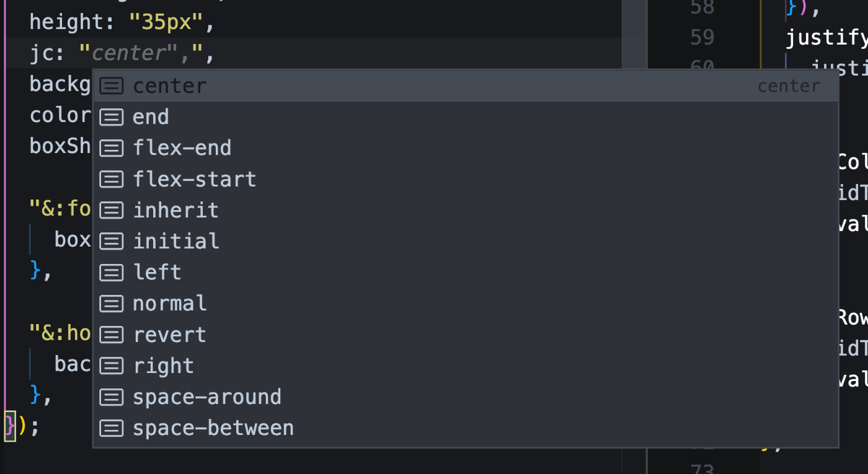Click the closing brace at file end
The image size is (868, 474).
click(x=10, y=426)
